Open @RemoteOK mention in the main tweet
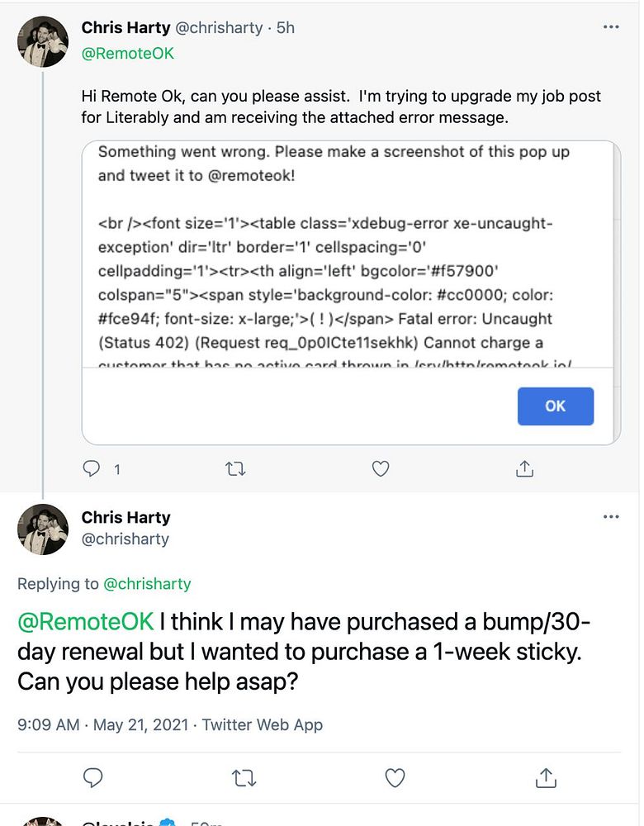This screenshot has height=826, width=644. tap(85, 622)
